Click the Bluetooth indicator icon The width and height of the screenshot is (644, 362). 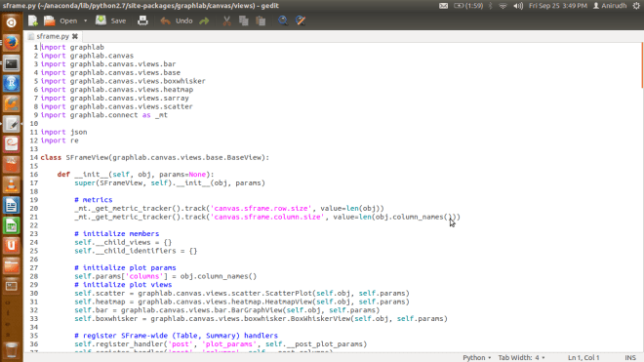491,6
